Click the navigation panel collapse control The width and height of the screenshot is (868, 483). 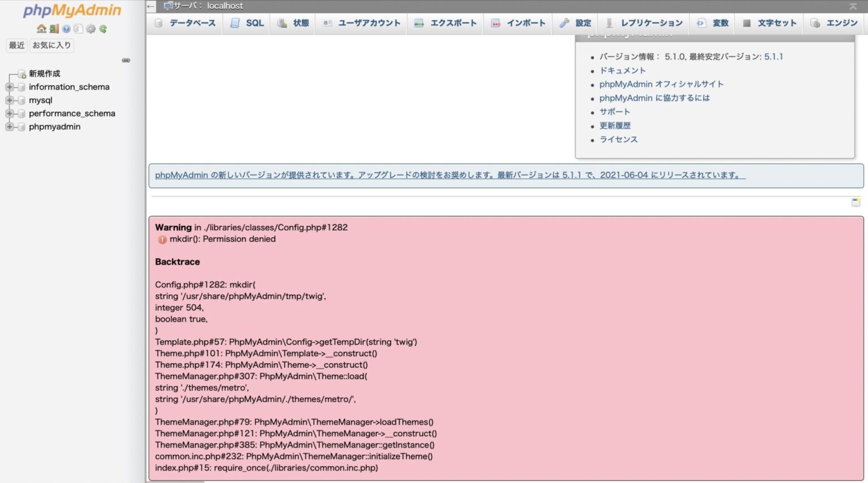tap(126, 60)
